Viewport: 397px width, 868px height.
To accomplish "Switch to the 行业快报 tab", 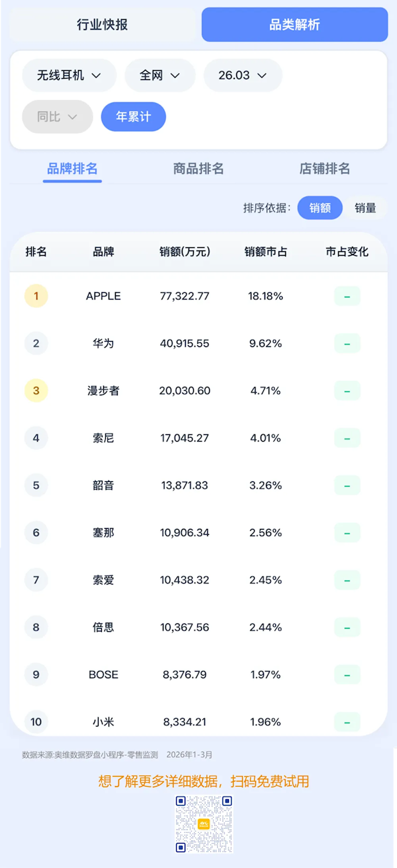I will pos(103,25).
